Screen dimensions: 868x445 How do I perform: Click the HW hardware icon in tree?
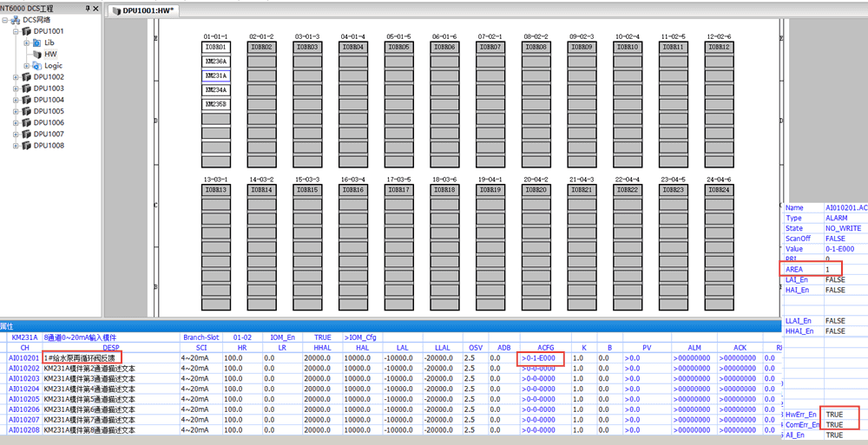click(36, 55)
